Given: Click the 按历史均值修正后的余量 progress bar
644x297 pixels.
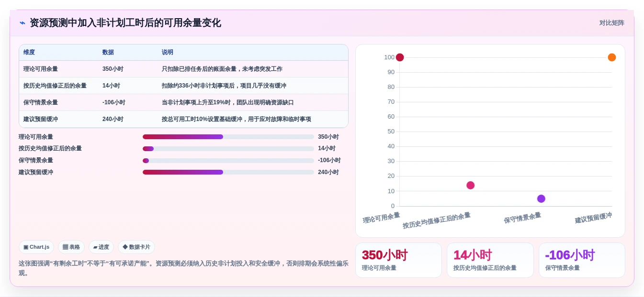Looking at the screenshot, I should click(228, 149).
